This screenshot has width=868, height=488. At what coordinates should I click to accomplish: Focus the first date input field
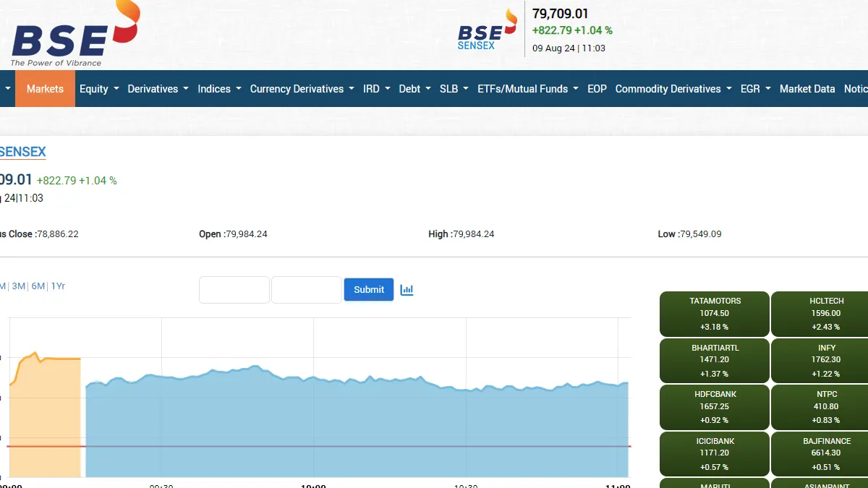tap(234, 290)
